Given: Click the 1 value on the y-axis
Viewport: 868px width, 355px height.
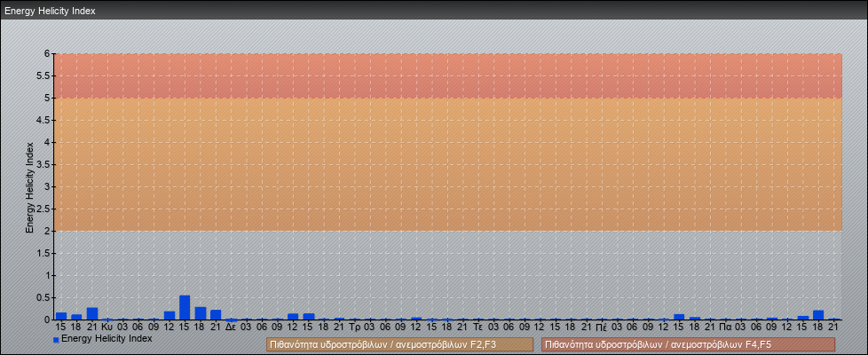Looking at the screenshot, I should (48, 275).
